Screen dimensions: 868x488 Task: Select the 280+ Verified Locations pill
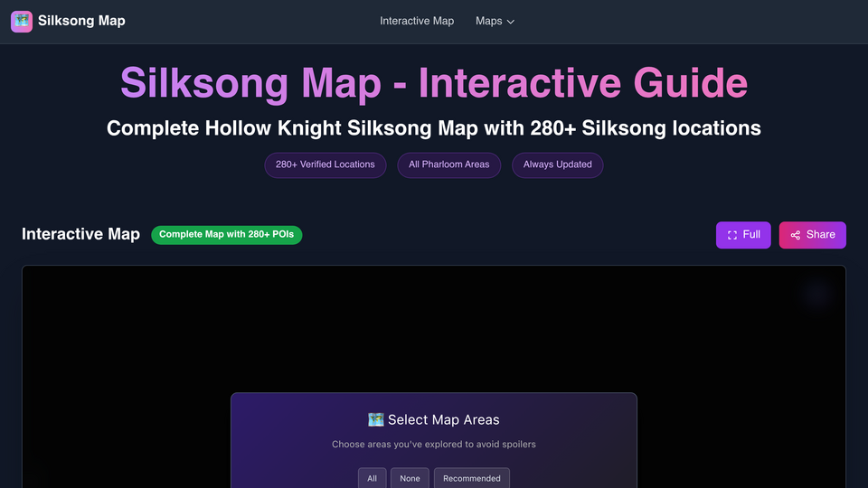point(325,164)
